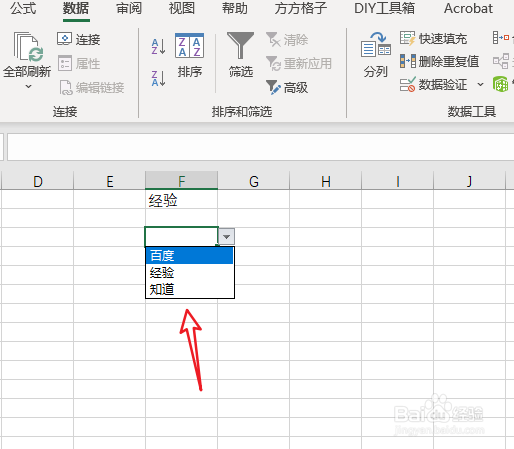Select column G header
514x449 pixels.
pos(254,181)
